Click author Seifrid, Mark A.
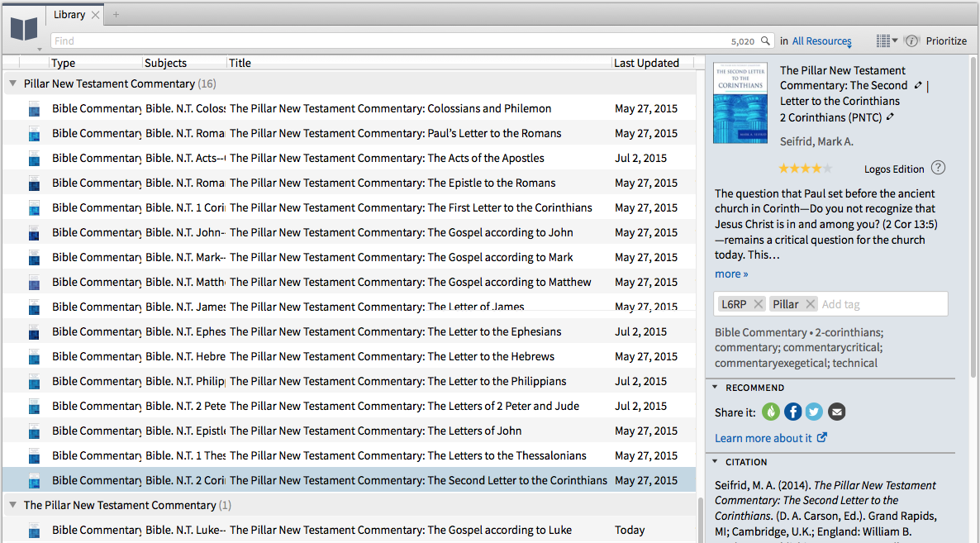This screenshot has height=543, width=980. coord(816,142)
